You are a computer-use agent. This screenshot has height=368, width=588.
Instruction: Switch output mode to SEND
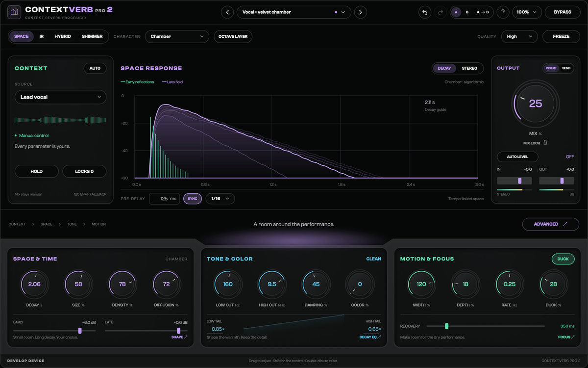coord(566,68)
